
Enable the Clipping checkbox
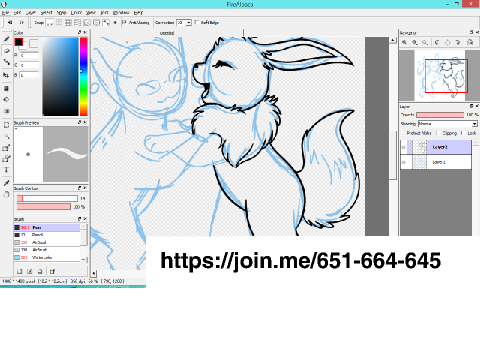coord(439,133)
